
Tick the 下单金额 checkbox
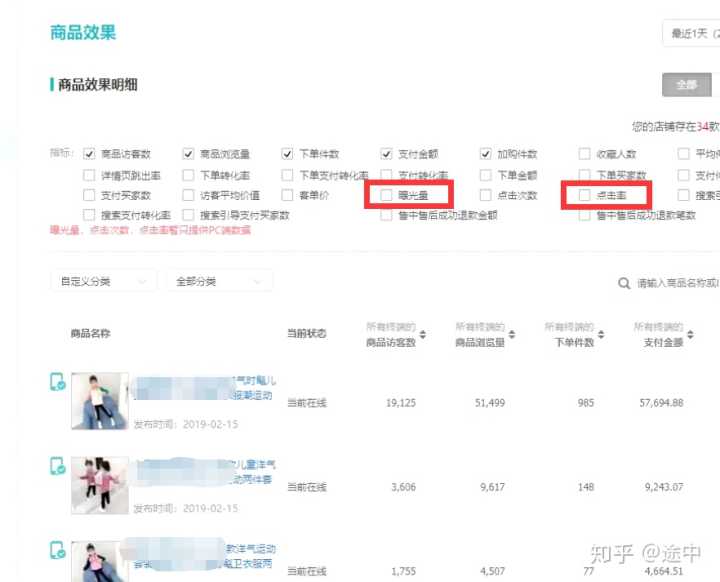(485, 175)
